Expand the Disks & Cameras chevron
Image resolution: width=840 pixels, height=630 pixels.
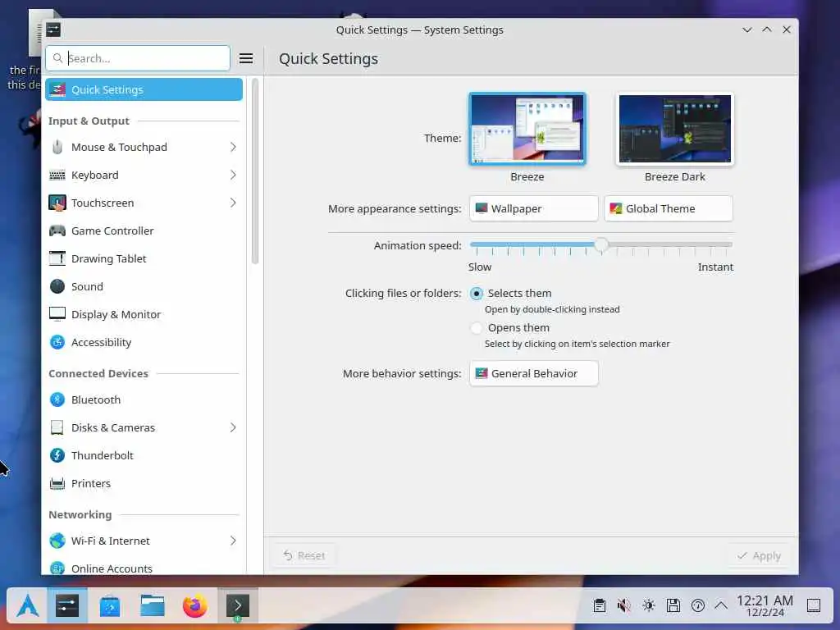tap(233, 427)
